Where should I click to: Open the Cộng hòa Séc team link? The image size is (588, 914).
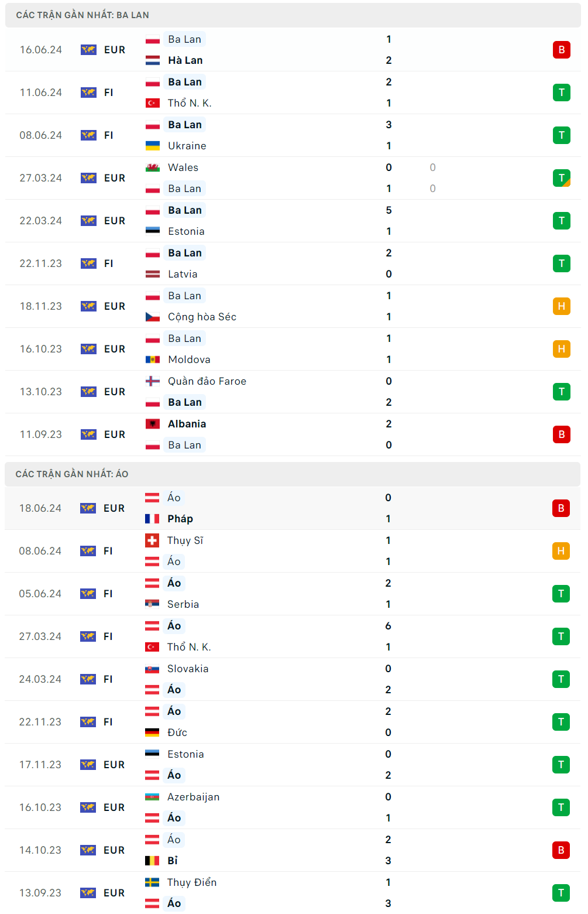202,317
